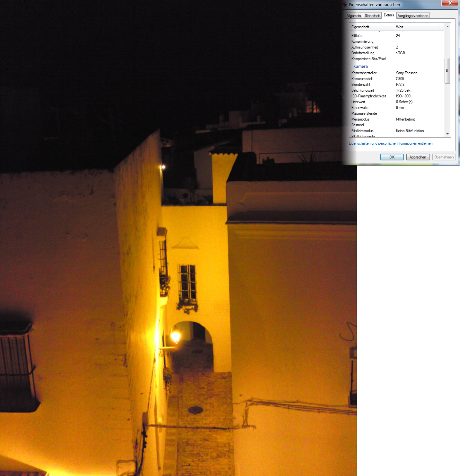Select the Farbdarstellung property

pyautogui.click(x=363, y=53)
